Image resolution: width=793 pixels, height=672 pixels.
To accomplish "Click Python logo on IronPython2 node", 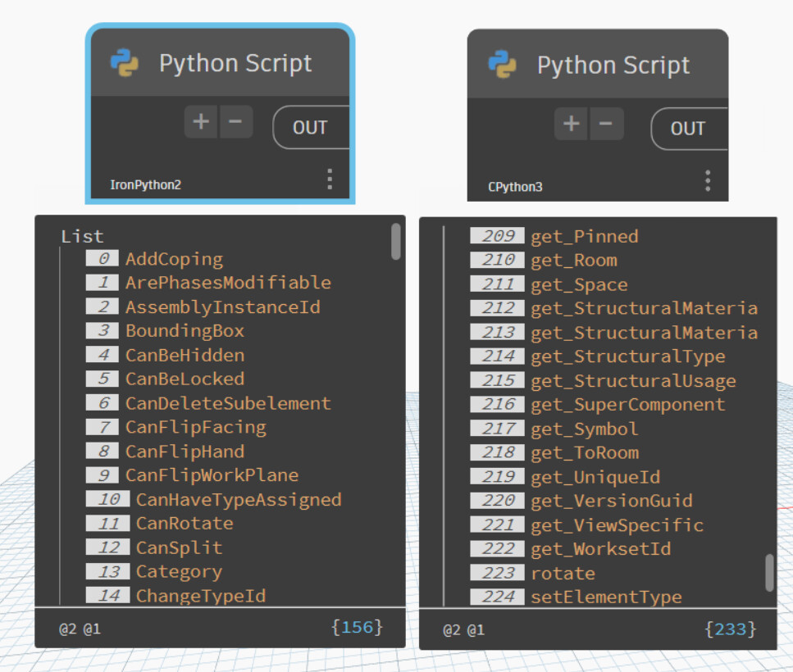I will tap(124, 63).
